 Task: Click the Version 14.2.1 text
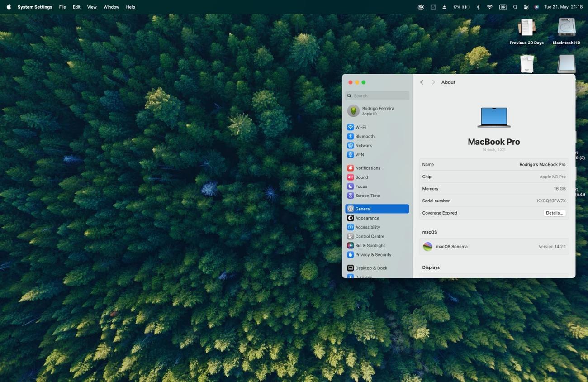[x=552, y=247]
